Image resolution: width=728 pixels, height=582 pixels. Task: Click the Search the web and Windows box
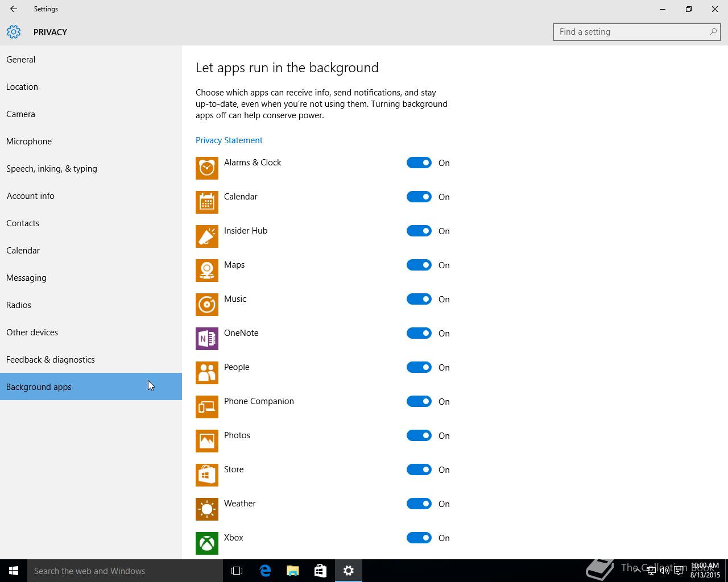coord(125,571)
